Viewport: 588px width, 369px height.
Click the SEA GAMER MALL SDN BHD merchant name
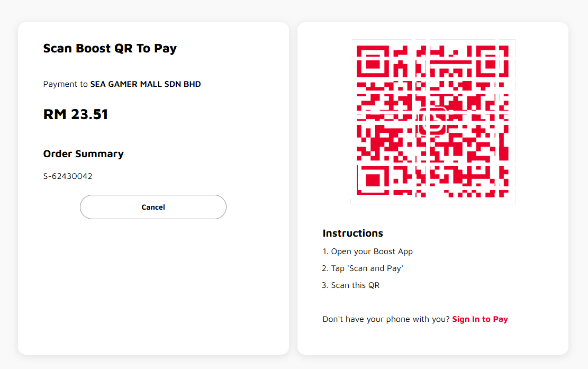coord(146,84)
